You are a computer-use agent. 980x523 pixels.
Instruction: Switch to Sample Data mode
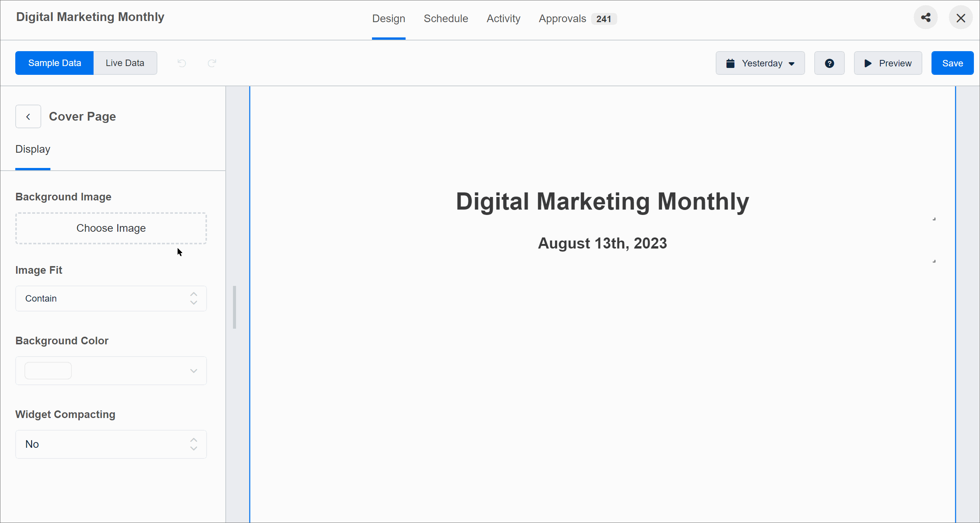(x=55, y=63)
